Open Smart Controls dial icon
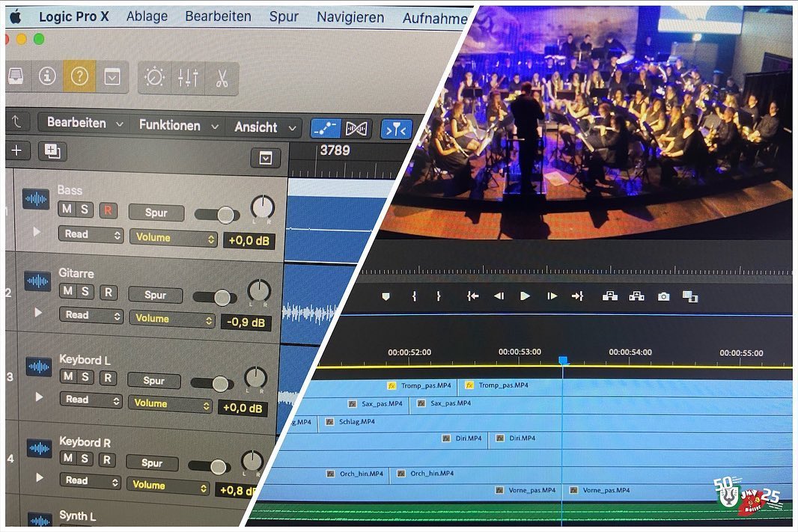The image size is (798, 532). tap(154, 77)
